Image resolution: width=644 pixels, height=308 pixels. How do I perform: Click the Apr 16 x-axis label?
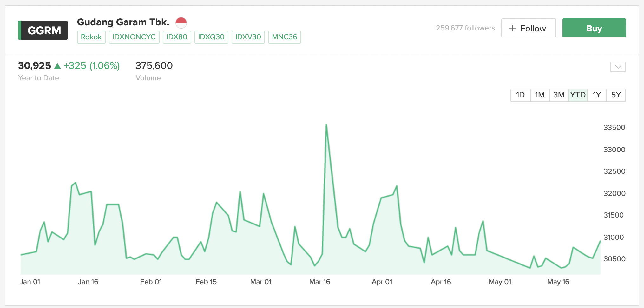pyautogui.click(x=441, y=282)
